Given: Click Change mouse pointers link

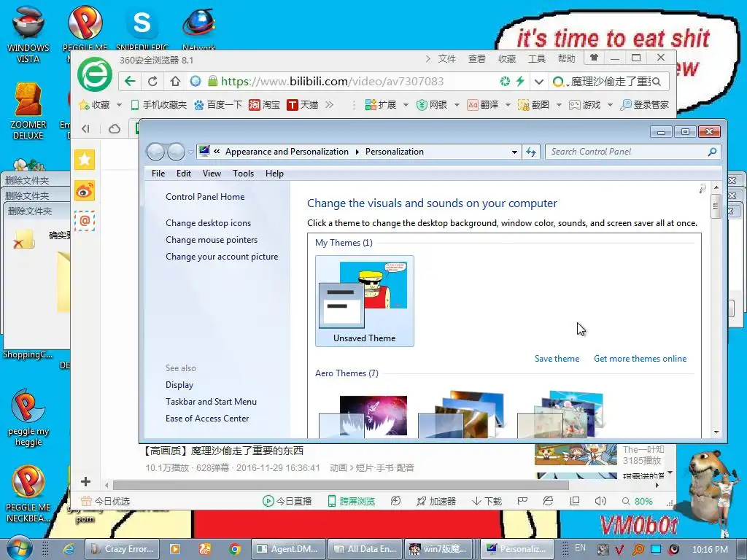Looking at the screenshot, I should click(212, 239).
